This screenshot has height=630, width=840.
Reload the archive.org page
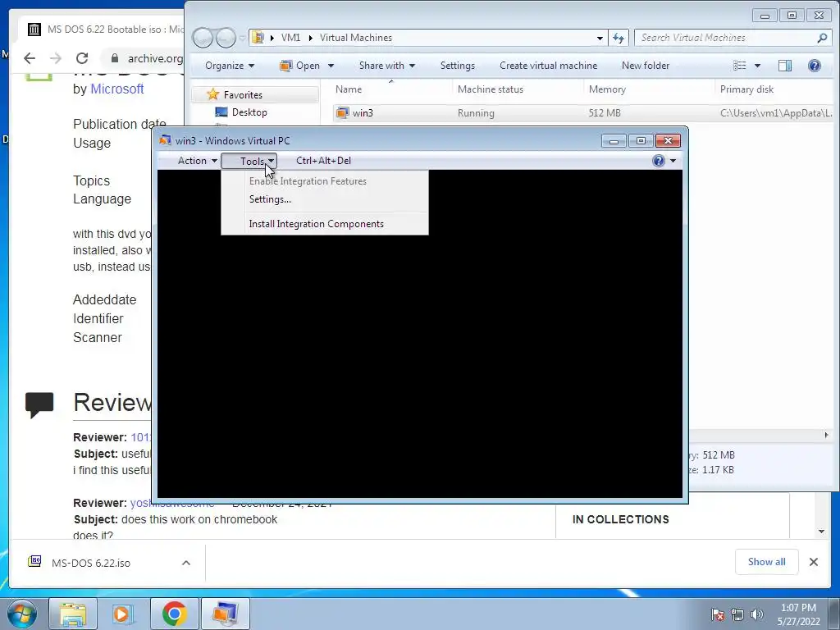[x=82, y=58]
